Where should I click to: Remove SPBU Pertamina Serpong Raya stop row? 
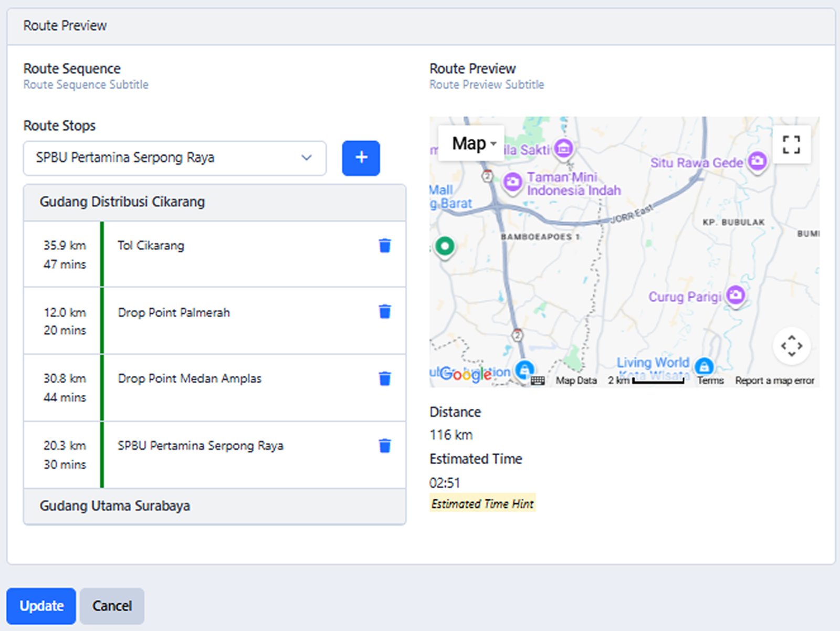[385, 446]
